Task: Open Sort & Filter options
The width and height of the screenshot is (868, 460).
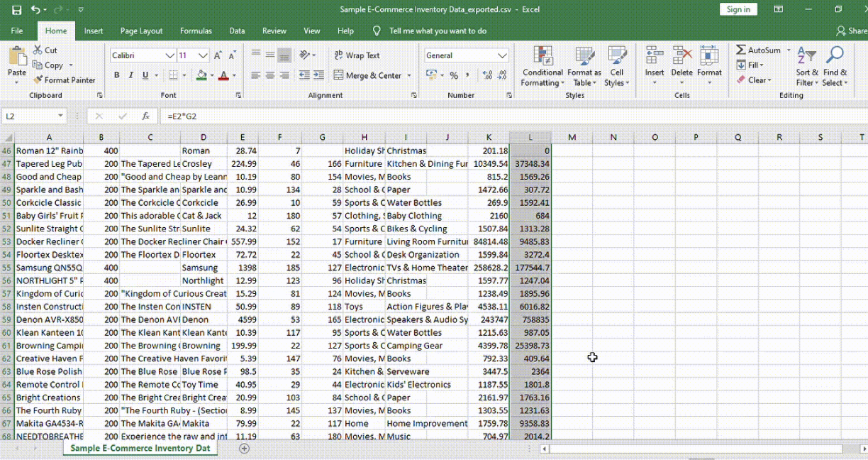Action: [806, 67]
